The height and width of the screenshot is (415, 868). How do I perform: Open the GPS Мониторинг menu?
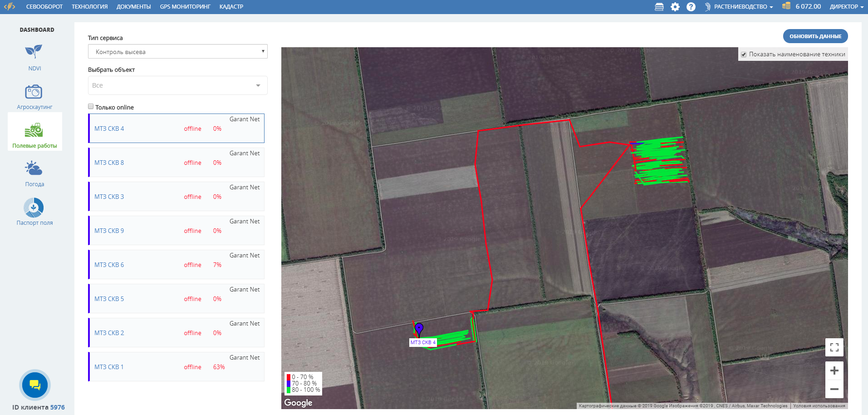pos(185,7)
